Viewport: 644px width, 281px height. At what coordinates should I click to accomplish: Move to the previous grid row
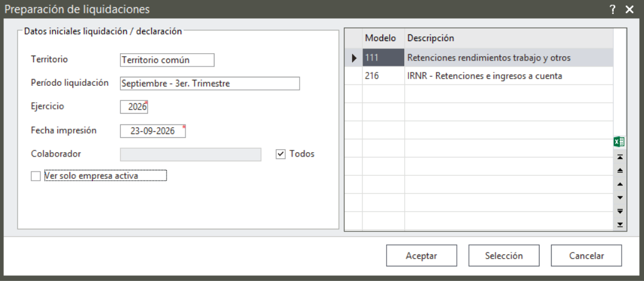(x=620, y=184)
